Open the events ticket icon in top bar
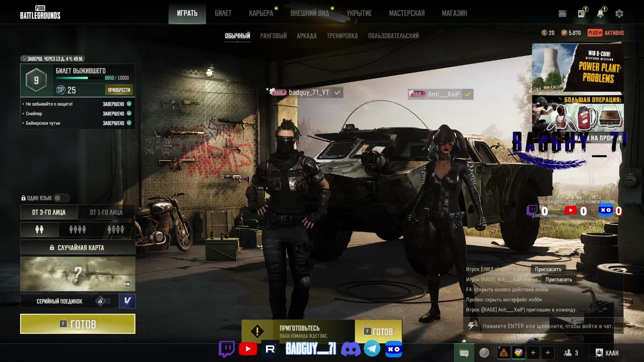 point(562,13)
